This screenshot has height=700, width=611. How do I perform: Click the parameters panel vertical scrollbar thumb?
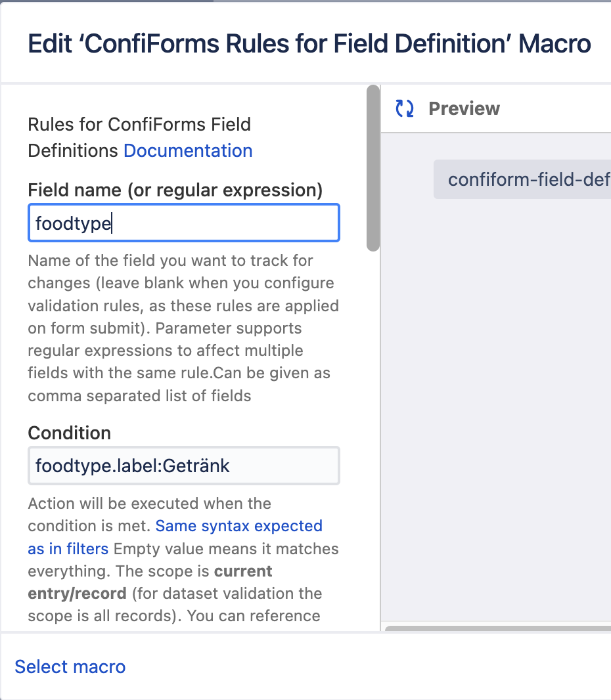point(373,167)
